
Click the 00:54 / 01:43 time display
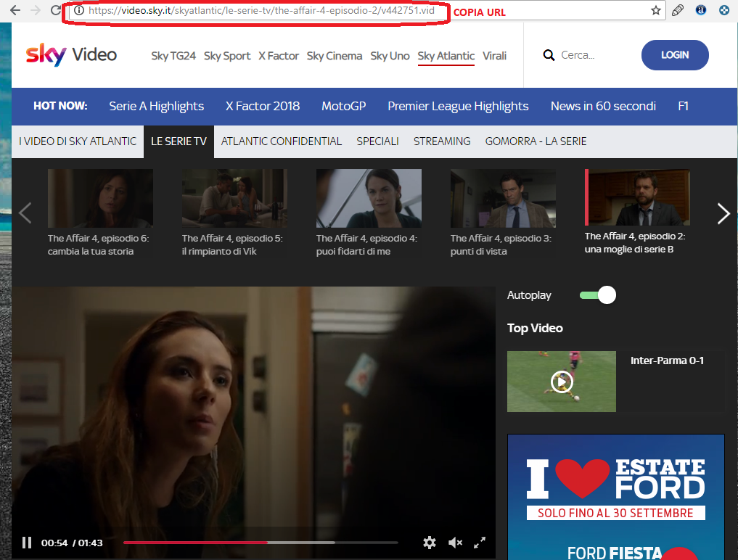(x=72, y=543)
